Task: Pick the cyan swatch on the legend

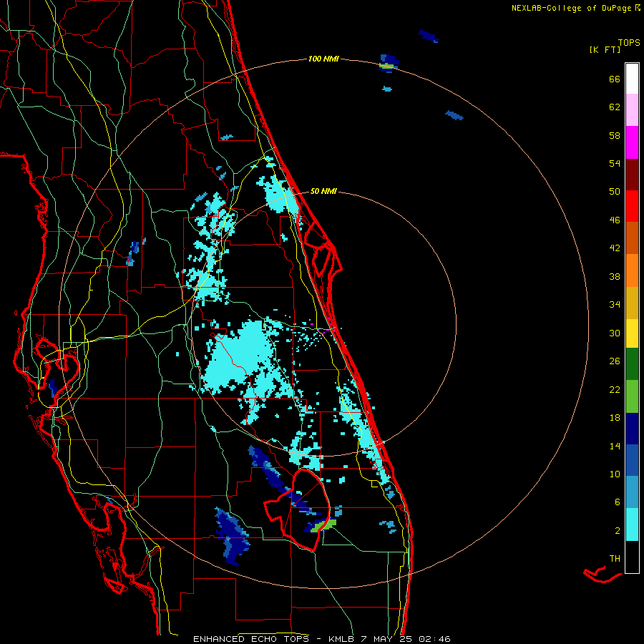Action: 632,525
